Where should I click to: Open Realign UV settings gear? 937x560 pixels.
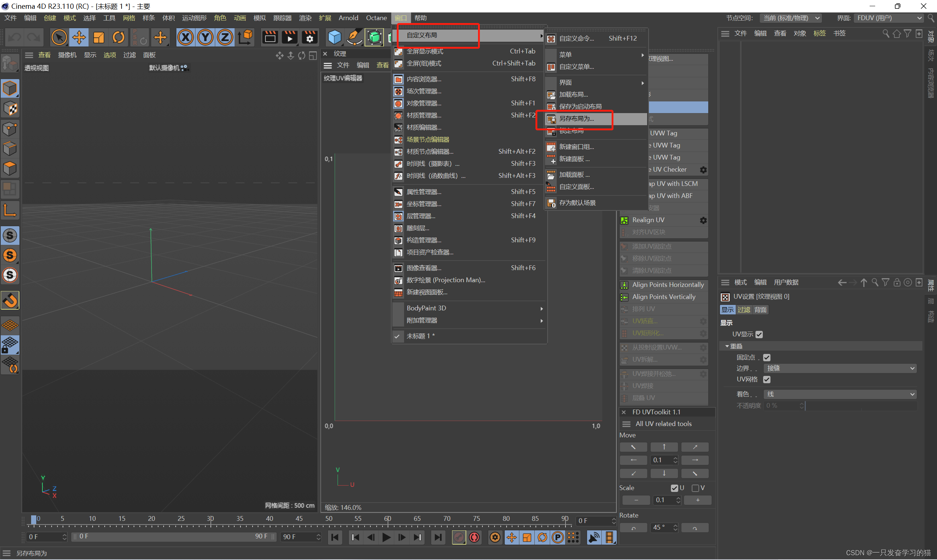tap(703, 220)
